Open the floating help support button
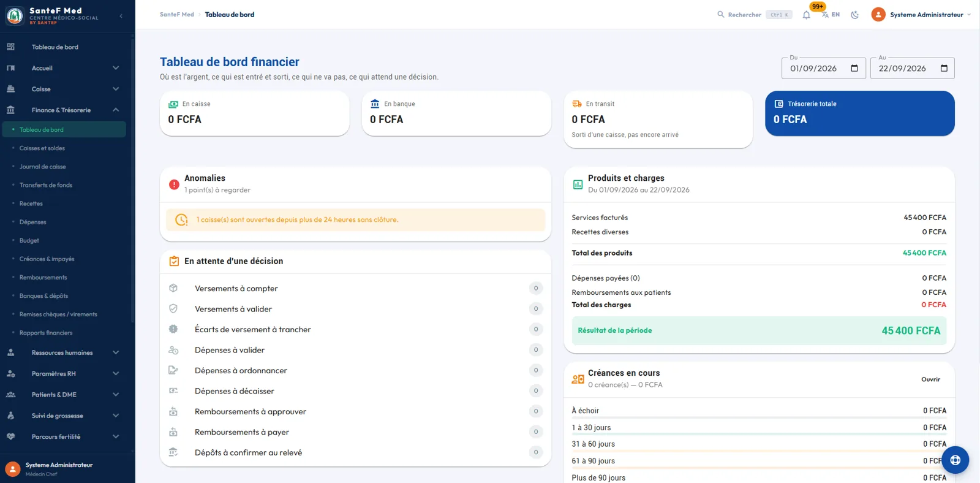The height and width of the screenshot is (483, 980). pos(955,460)
